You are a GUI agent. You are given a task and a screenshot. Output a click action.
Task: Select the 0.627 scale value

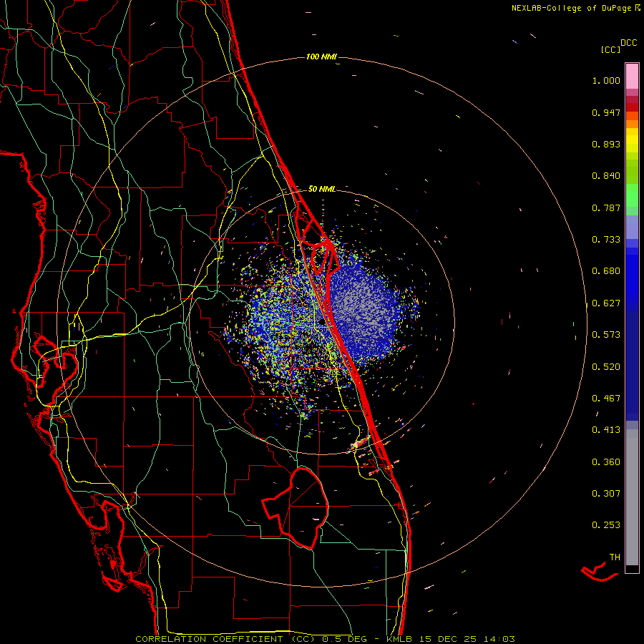[606, 303]
